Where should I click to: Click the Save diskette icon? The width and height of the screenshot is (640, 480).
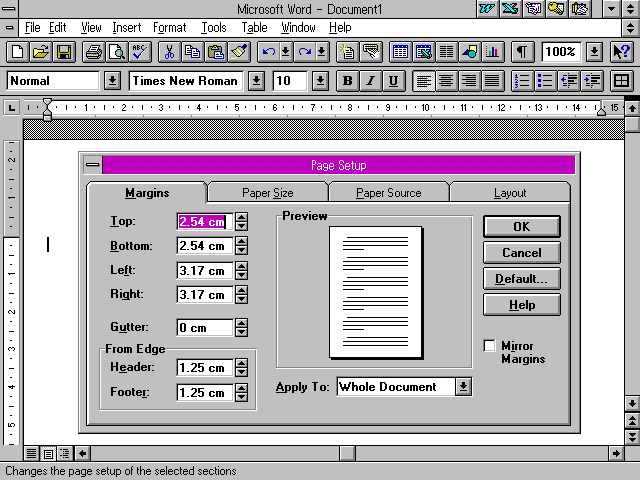pyautogui.click(x=64, y=52)
